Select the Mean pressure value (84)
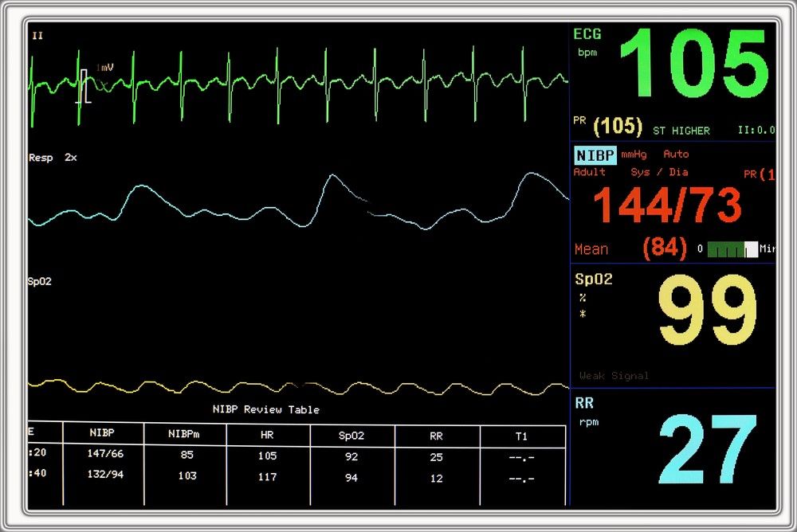This screenshot has width=797, height=532. (664, 248)
